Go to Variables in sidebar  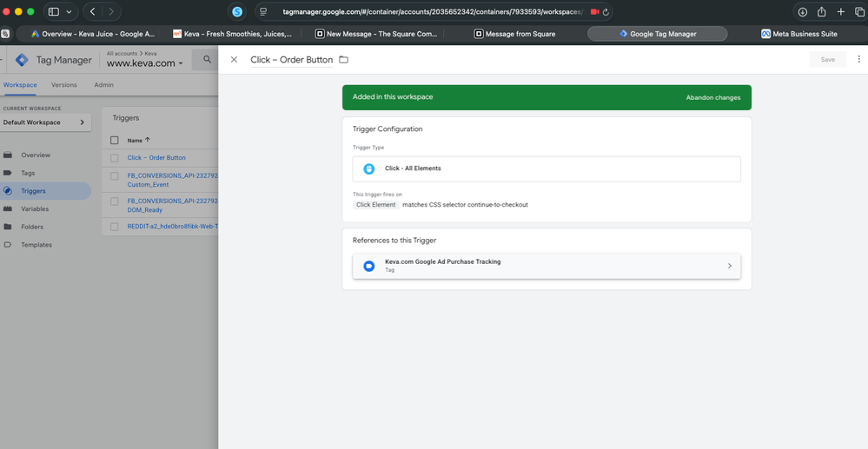[x=35, y=208]
